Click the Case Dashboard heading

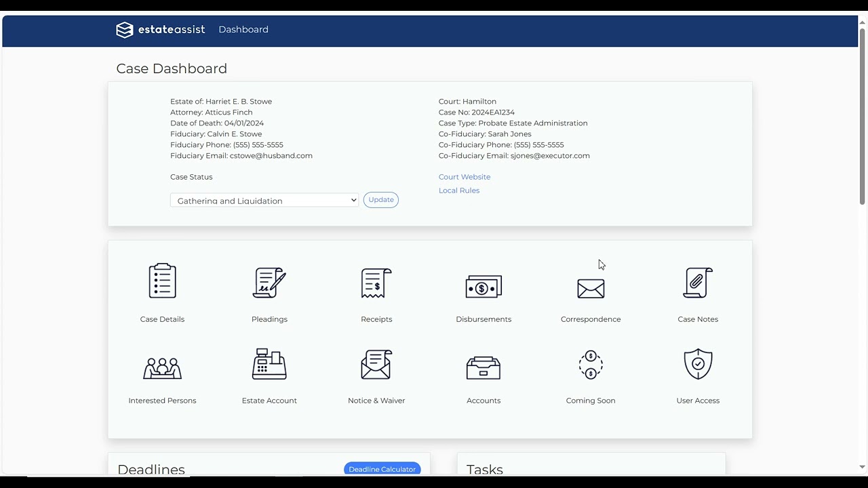pos(172,68)
